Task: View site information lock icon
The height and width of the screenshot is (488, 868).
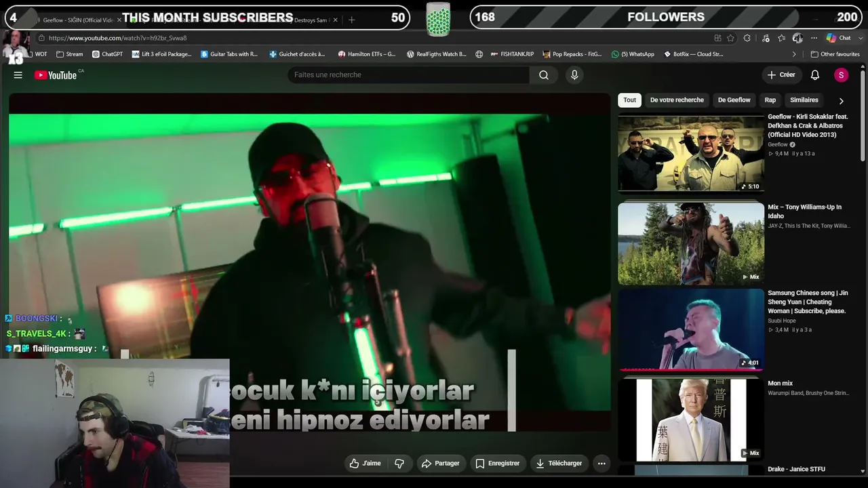Action: pyautogui.click(x=41, y=38)
